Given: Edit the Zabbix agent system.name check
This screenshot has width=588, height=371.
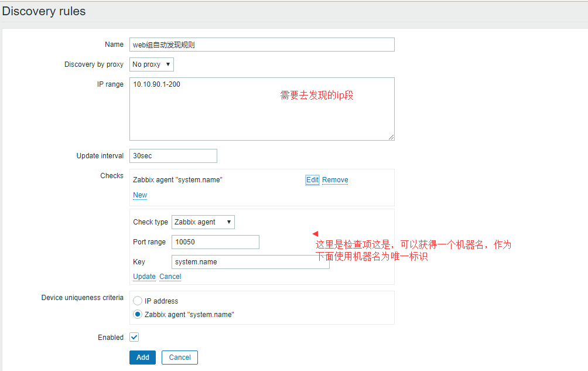Looking at the screenshot, I should pos(312,180).
